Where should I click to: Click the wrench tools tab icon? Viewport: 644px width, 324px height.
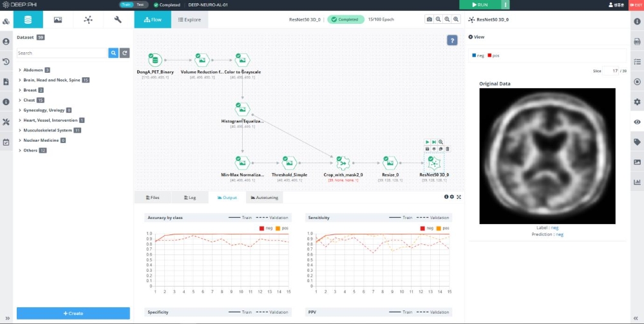(x=118, y=19)
